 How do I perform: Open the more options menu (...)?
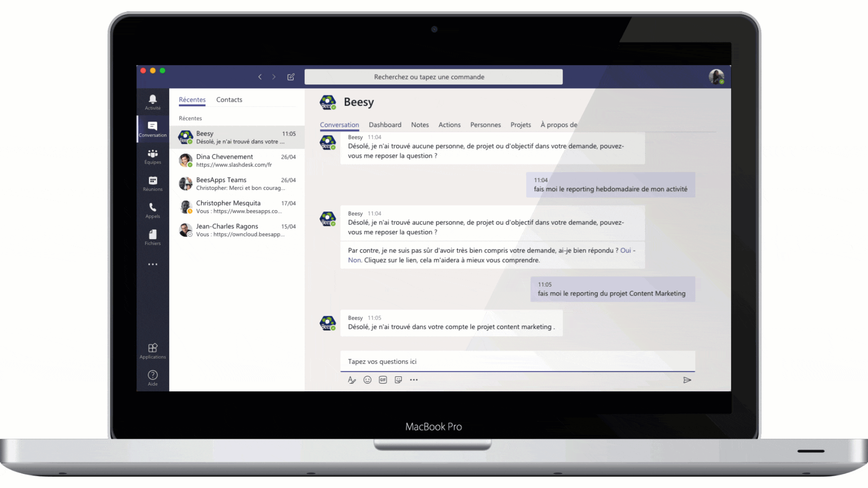414,380
